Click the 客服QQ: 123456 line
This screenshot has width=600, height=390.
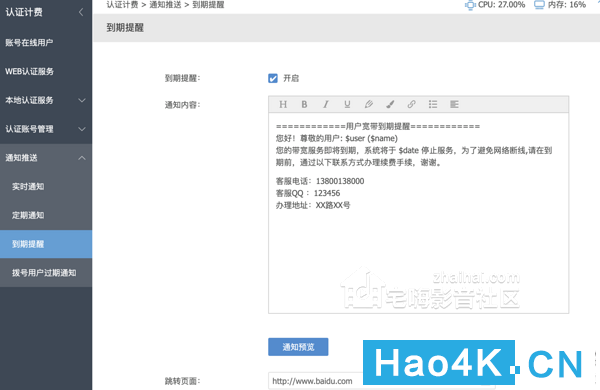(308, 193)
